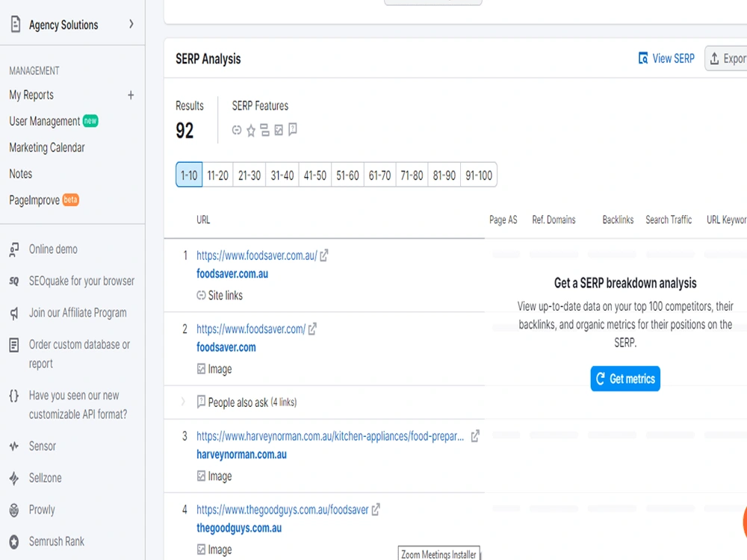Click the People also ask SERP feature icon
Image resolution: width=747 pixels, height=560 pixels.
tap(293, 129)
